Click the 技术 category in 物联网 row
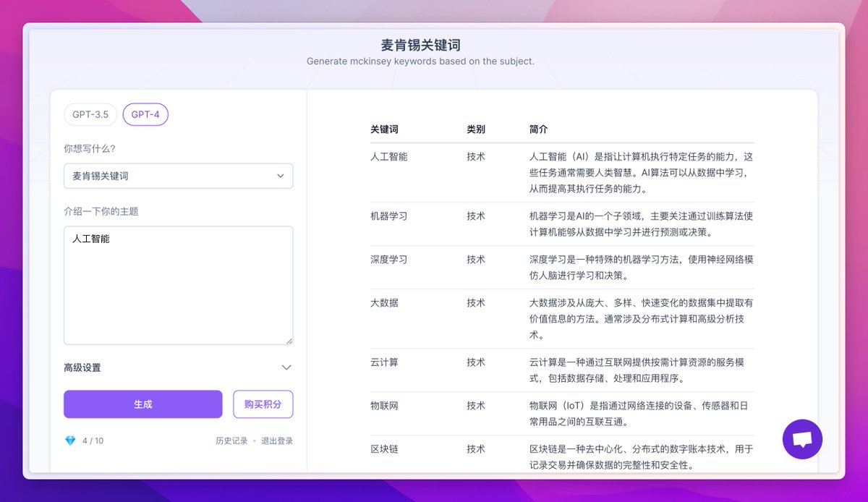 (476, 406)
